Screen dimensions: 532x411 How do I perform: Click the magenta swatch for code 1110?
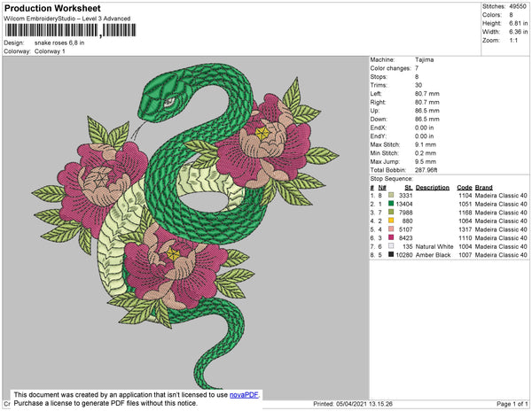click(391, 237)
